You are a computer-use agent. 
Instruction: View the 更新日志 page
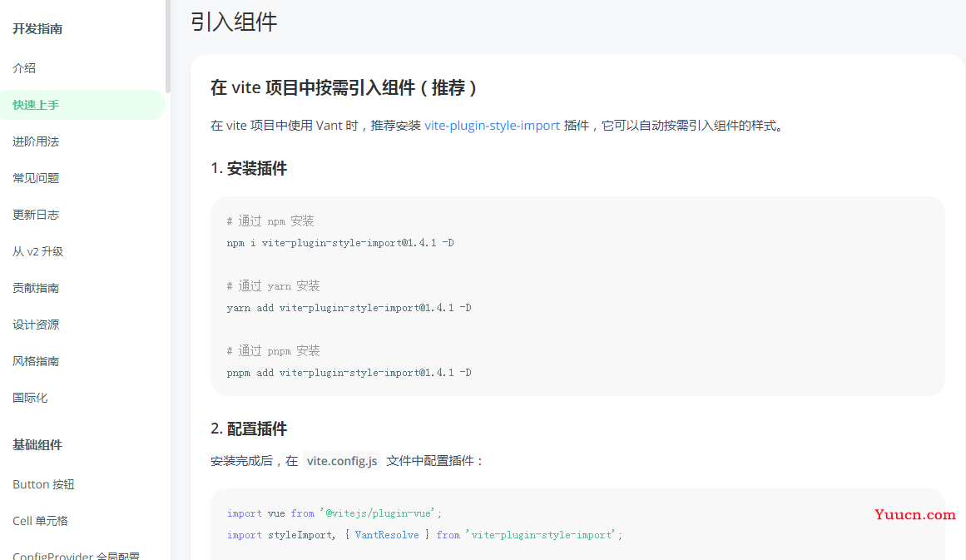point(36,215)
